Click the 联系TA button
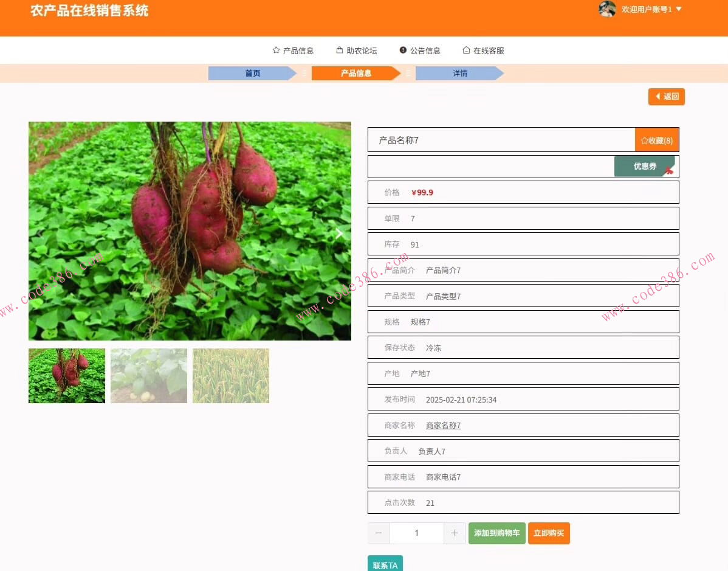 coord(385,564)
